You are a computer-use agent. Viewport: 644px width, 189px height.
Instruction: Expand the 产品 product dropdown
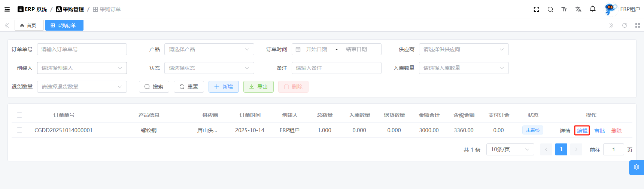(x=209, y=49)
